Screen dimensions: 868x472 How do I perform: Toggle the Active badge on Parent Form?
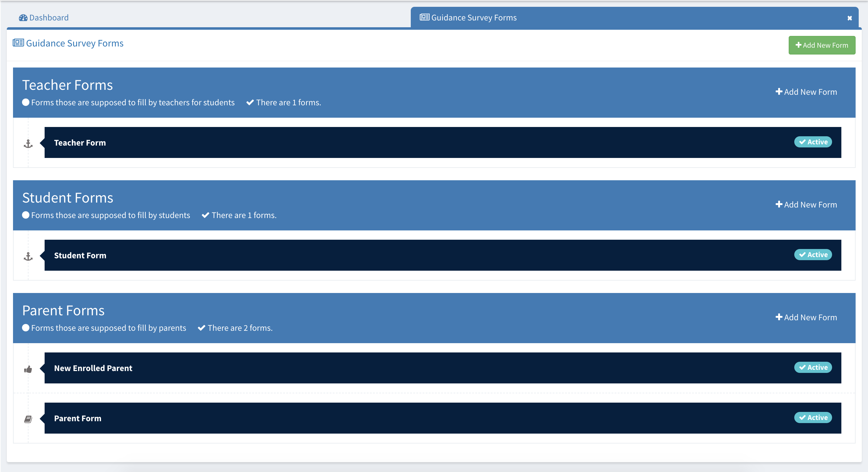(813, 417)
